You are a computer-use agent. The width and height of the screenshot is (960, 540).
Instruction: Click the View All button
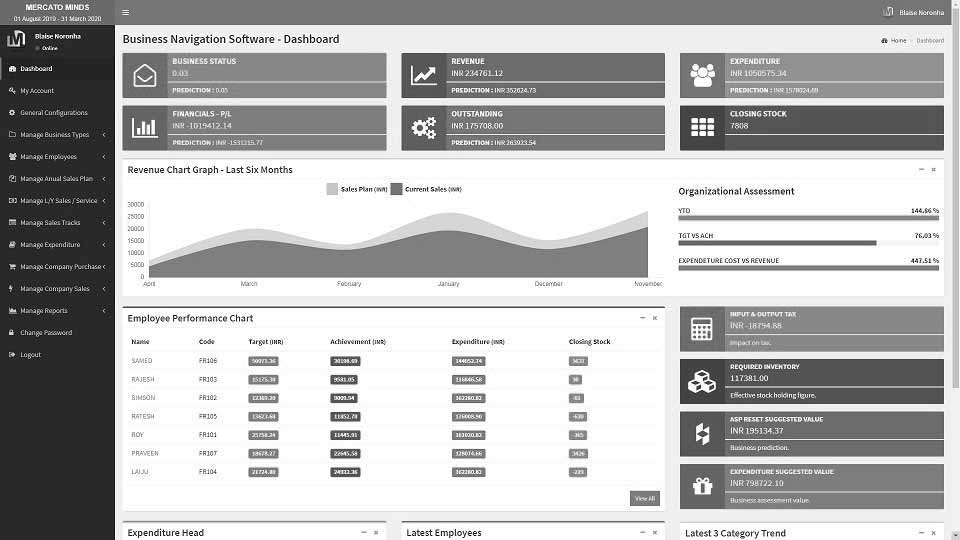click(x=644, y=498)
